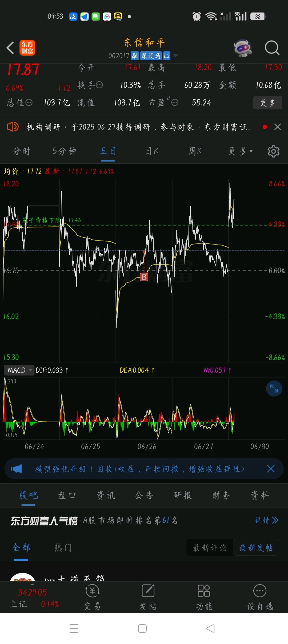The image size is (288, 644).
Task: Tap the blue megaphone promo icon
Action: (16, 469)
